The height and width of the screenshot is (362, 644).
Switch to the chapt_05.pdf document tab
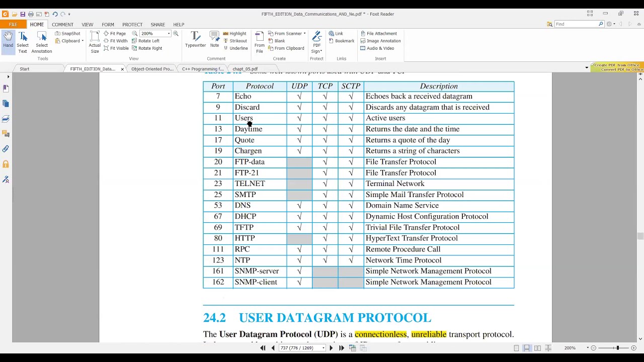pyautogui.click(x=245, y=69)
